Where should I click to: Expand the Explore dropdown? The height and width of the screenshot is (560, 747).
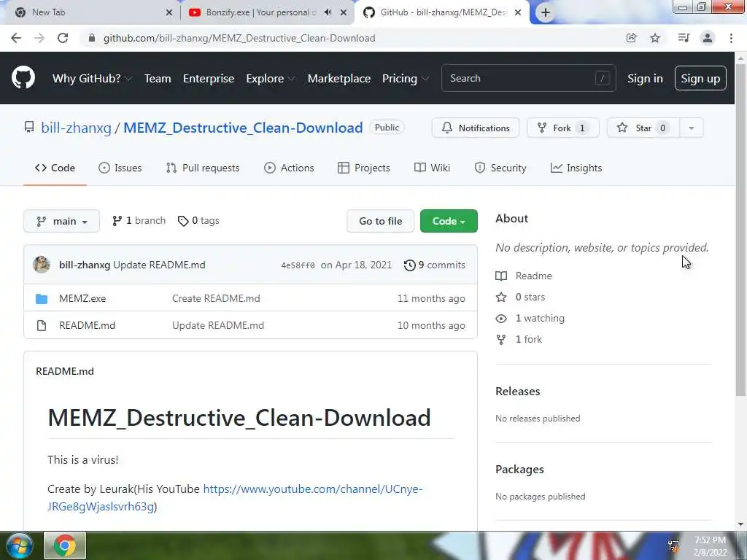click(x=270, y=79)
